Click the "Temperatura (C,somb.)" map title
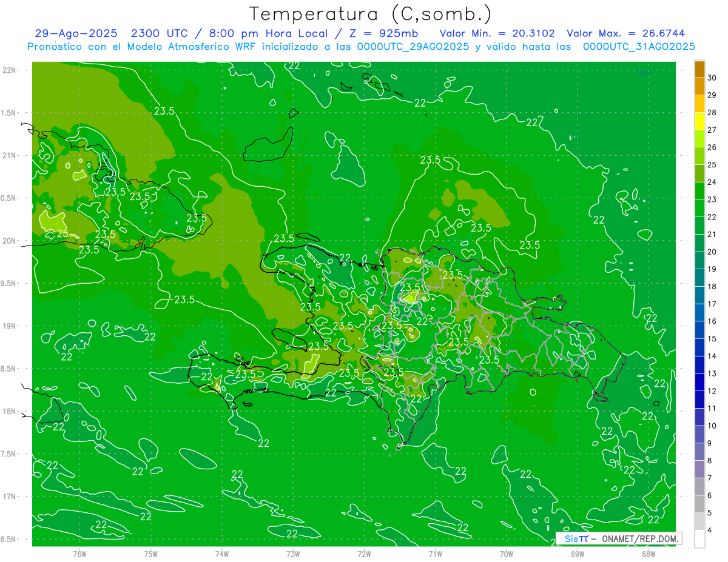 click(x=371, y=14)
